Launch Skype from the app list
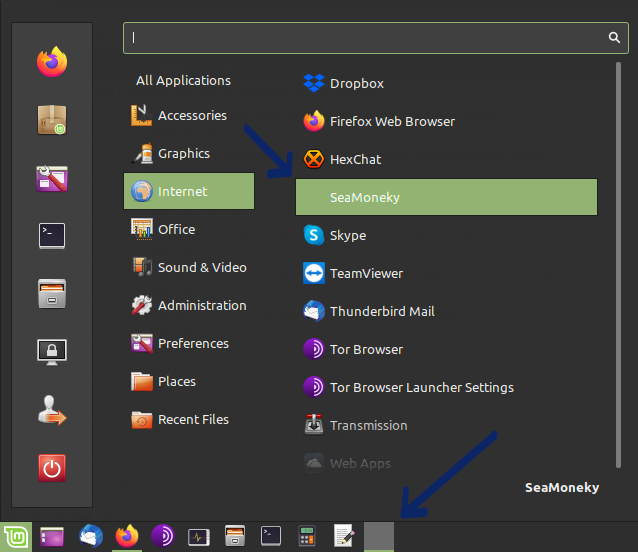 [446, 236]
